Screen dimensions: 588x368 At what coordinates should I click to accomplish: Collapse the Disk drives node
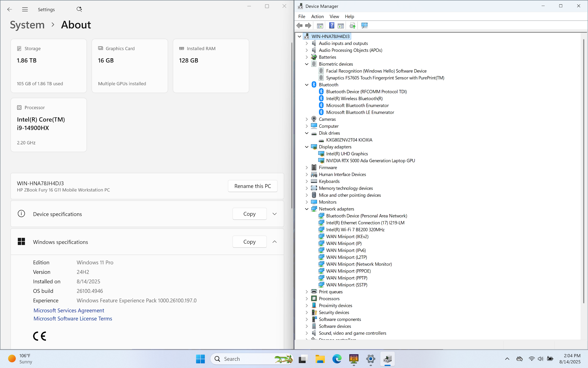coord(307,133)
